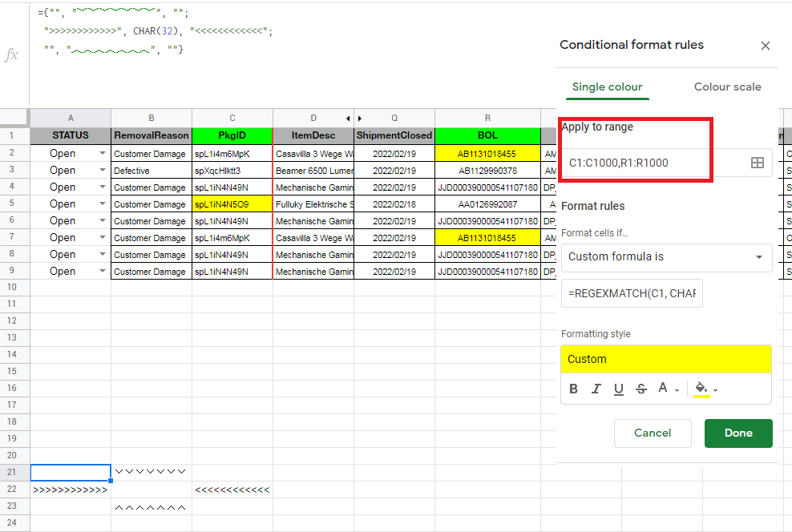Click the green PkgID header cell
Image resolution: width=792 pixels, height=532 pixels.
tap(232, 135)
